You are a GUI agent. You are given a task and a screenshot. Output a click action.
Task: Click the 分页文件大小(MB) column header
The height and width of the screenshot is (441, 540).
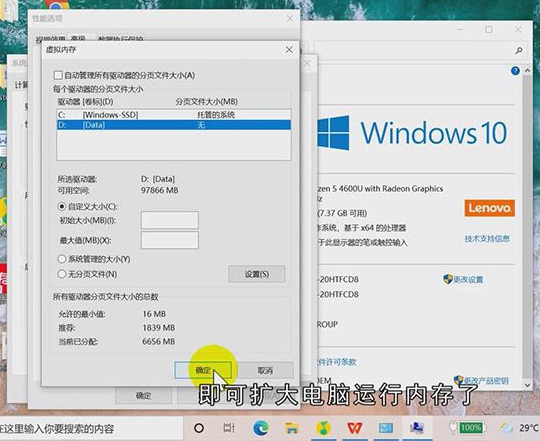click(206, 102)
